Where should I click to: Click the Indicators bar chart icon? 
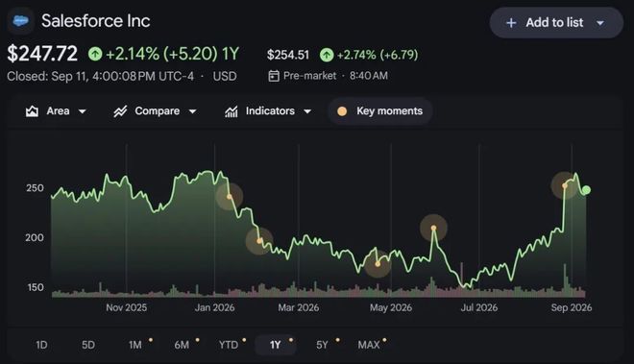coord(232,111)
